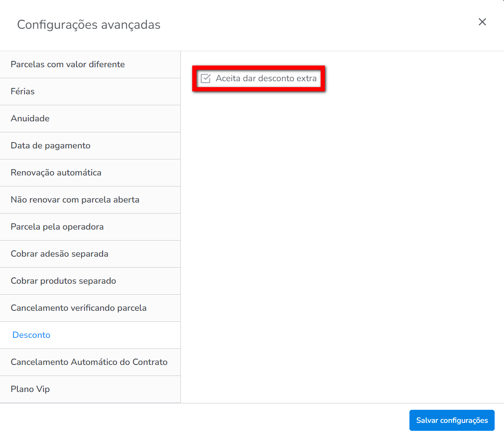Choose Cobrar produtos separado item
Screen dimensions: 504x433
tap(63, 281)
